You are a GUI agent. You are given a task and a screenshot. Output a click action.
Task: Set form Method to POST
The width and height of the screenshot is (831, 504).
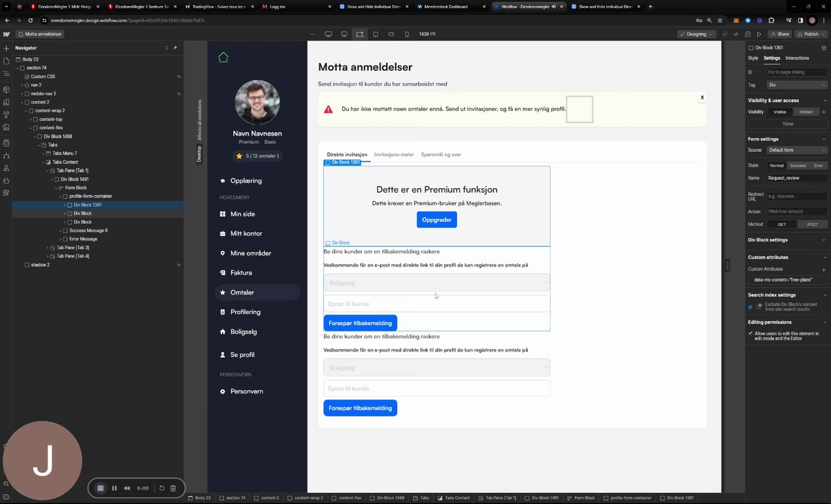point(812,224)
